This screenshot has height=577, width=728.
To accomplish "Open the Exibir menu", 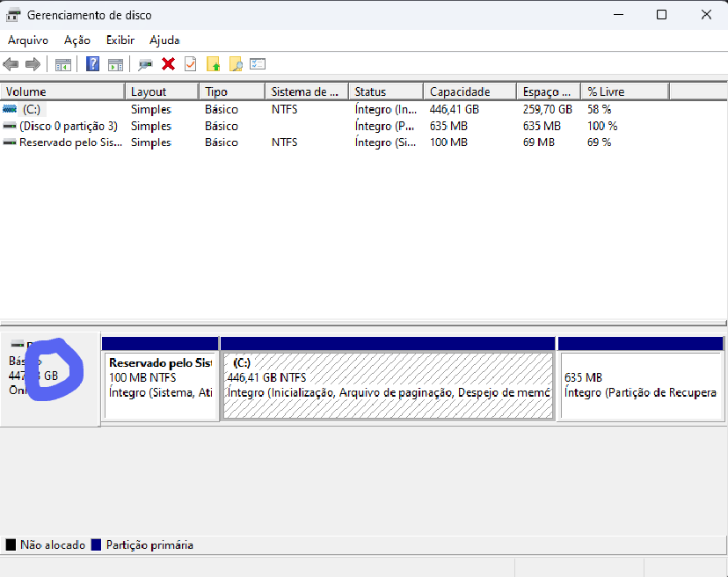I will coord(120,40).
